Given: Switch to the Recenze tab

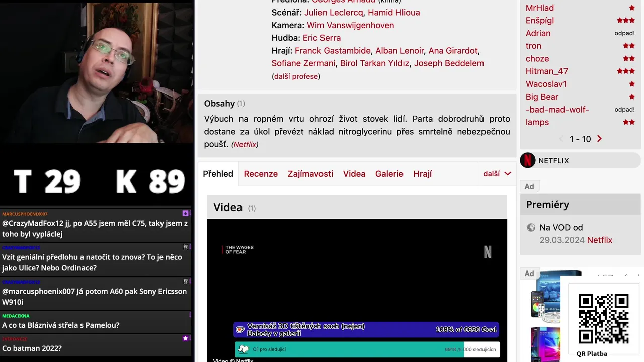Looking at the screenshot, I should coord(261,174).
